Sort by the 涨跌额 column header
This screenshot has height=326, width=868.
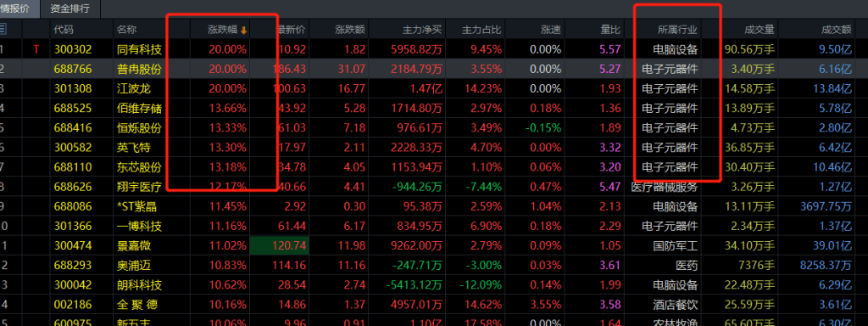point(350,30)
